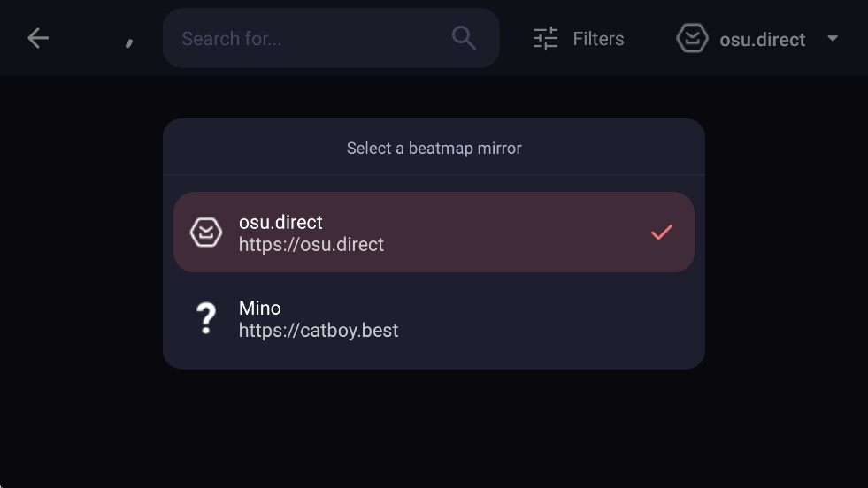Click the "Select a beatmap mirror" title
This screenshot has height=488, width=868.
point(434,149)
